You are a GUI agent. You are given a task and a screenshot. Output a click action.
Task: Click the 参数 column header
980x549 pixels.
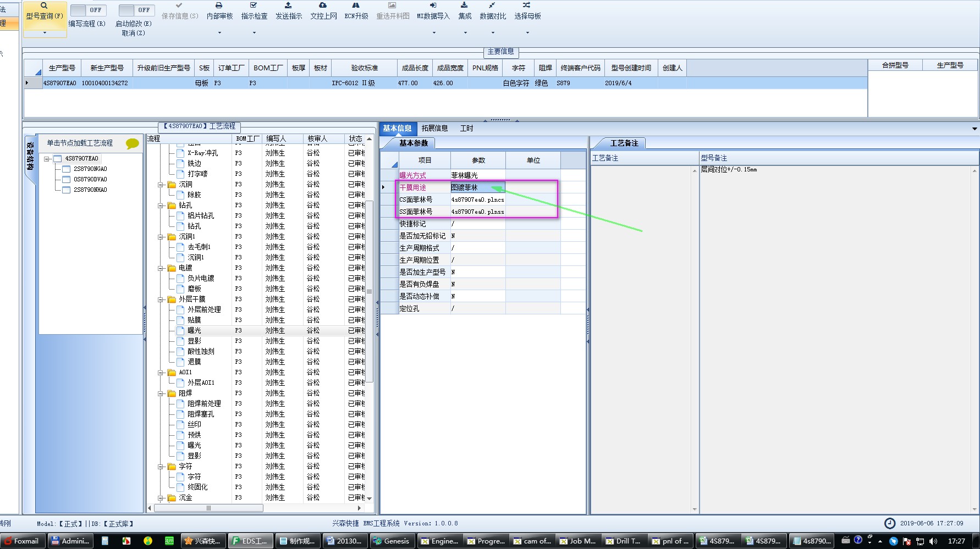(478, 160)
